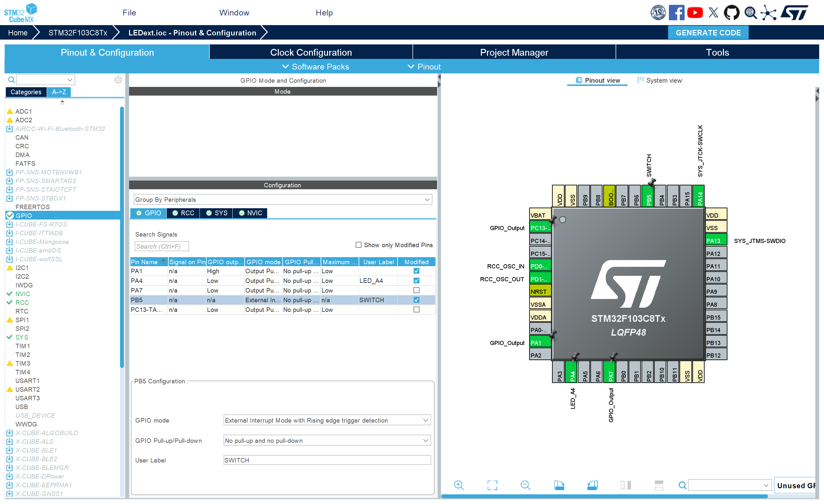Click the Pinout view chip icon
824x504 pixels.
coord(579,80)
